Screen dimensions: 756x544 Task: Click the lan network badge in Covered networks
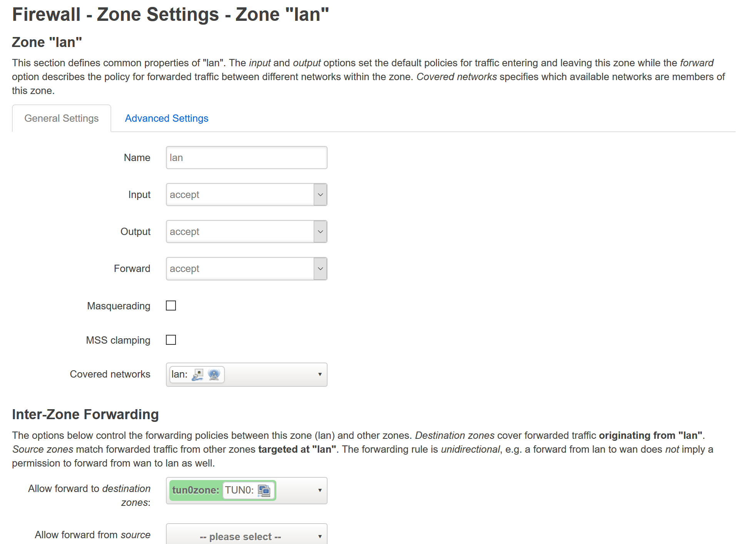(x=179, y=374)
